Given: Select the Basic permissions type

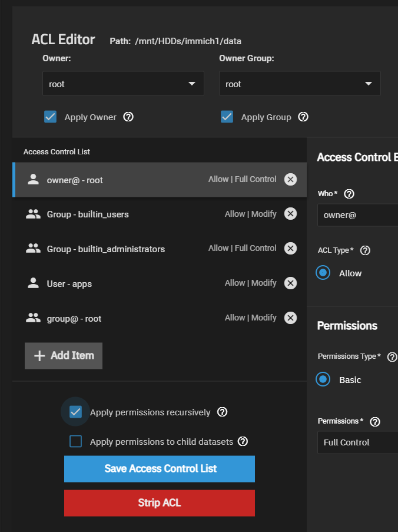Looking at the screenshot, I should click(x=323, y=379).
